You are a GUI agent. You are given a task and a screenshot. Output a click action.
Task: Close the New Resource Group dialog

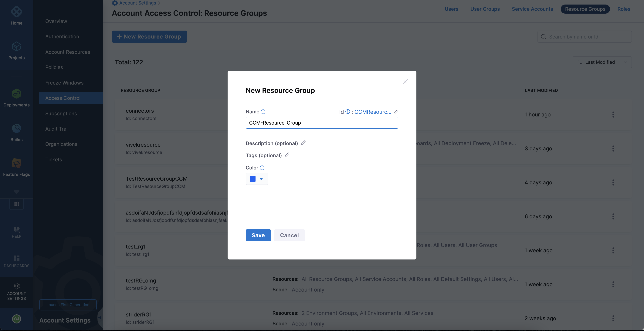[405, 82]
